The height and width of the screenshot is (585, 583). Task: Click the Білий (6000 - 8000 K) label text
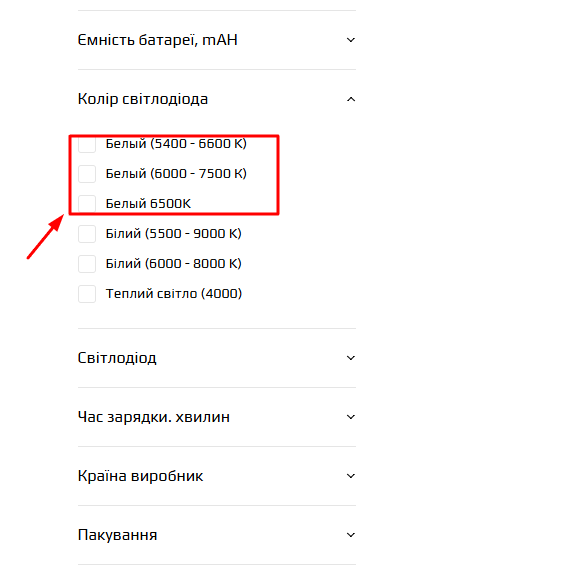(173, 264)
